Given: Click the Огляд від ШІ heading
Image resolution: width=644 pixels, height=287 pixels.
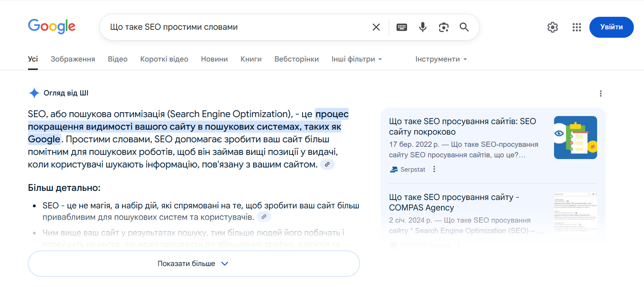Looking at the screenshot, I should click(66, 93).
